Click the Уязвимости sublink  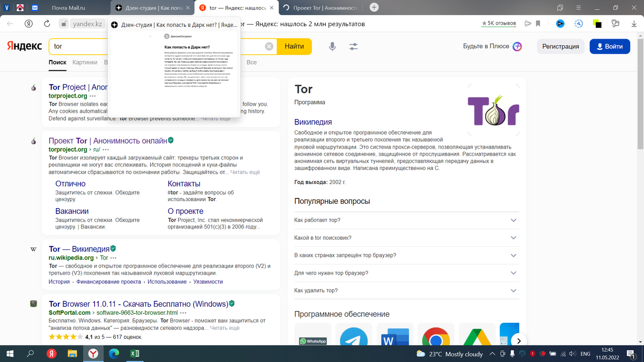[x=208, y=282]
